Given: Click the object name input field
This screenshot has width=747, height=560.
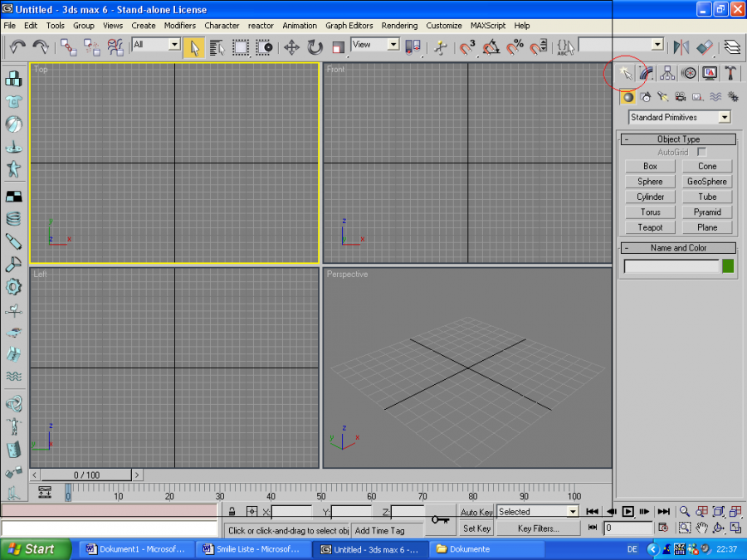Looking at the screenshot, I should tap(671, 266).
